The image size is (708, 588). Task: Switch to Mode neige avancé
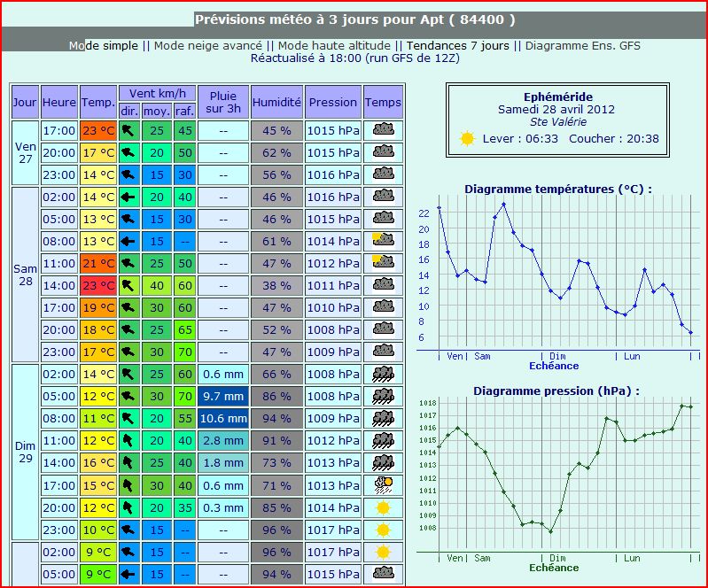tap(207, 45)
